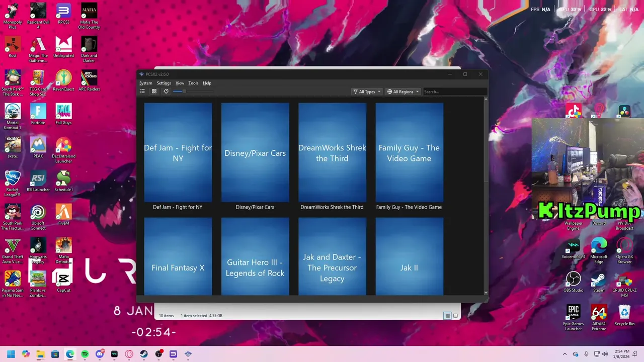The height and width of the screenshot is (362, 644).
Task: Open the Tools menu
Action: (x=193, y=83)
